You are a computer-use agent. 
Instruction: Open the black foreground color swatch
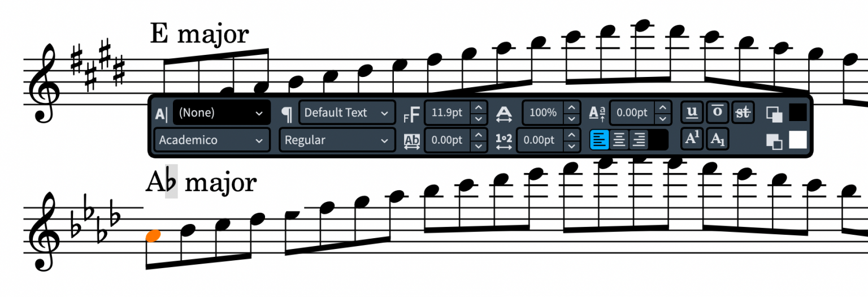pos(798,113)
